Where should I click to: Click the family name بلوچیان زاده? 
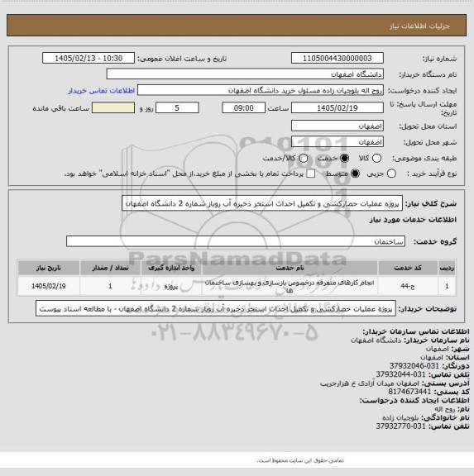click(x=400, y=417)
